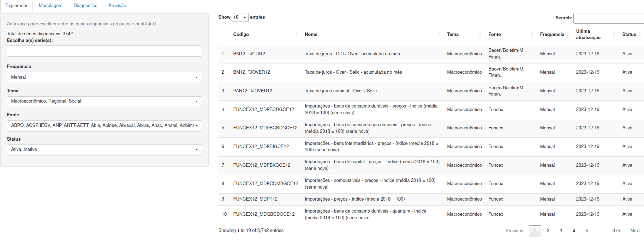Focus the table Search field
This screenshot has width=644, height=251.
(x=608, y=18)
